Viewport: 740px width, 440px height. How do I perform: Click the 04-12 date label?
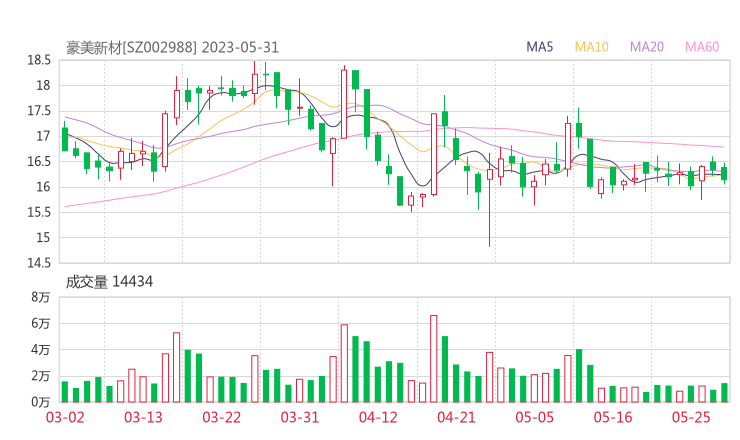(x=378, y=417)
